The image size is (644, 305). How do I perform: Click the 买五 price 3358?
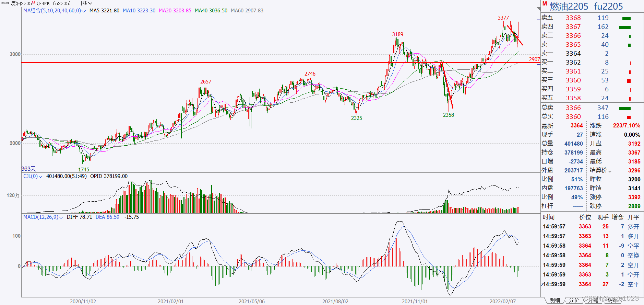573,98
